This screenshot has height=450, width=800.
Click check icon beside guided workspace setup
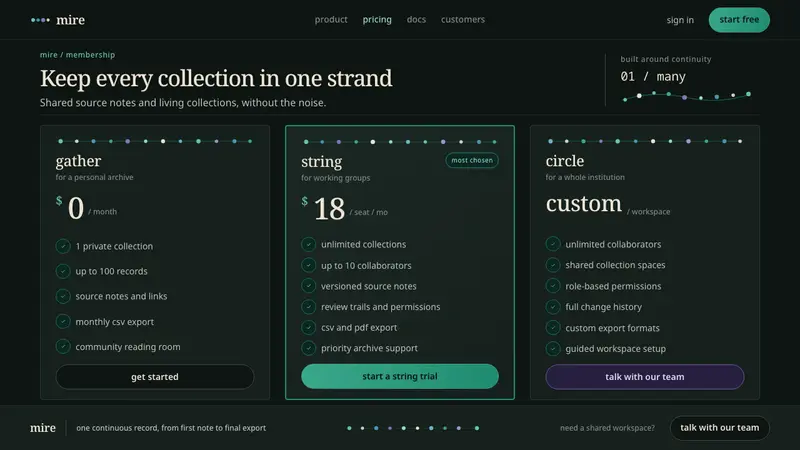[553, 348]
